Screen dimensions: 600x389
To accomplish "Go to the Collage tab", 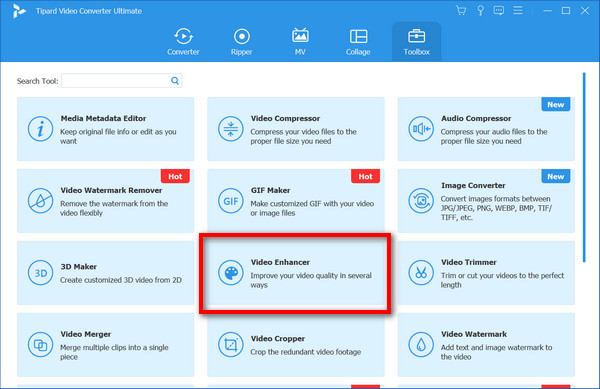I will [x=358, y=42].
